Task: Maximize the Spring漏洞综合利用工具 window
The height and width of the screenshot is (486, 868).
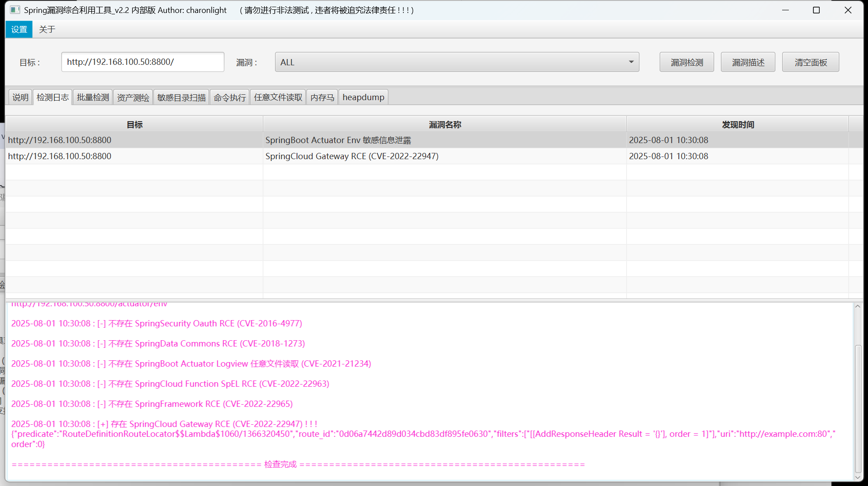Action: pyautogui.click(x=816, y=10)
